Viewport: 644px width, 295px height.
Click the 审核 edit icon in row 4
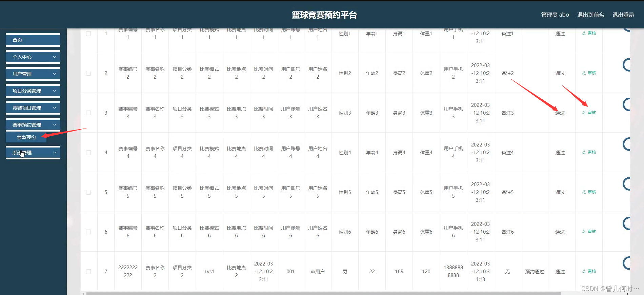[x=584, y=152]
